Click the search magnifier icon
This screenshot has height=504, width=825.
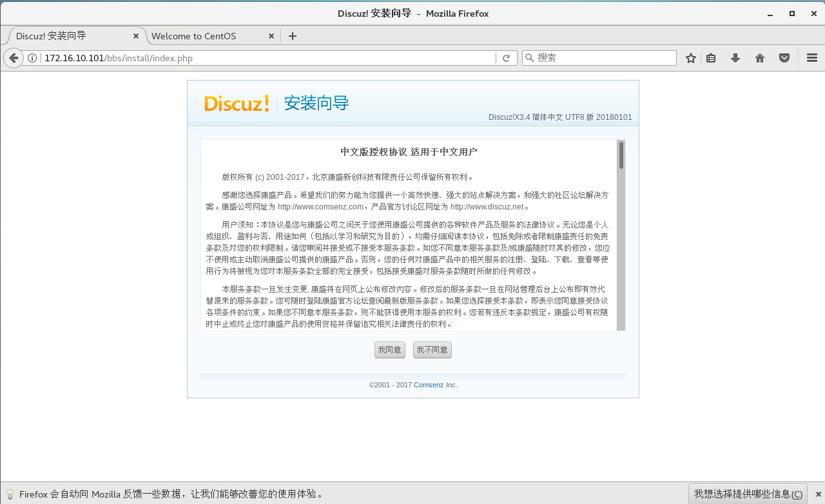pos(529,58)
